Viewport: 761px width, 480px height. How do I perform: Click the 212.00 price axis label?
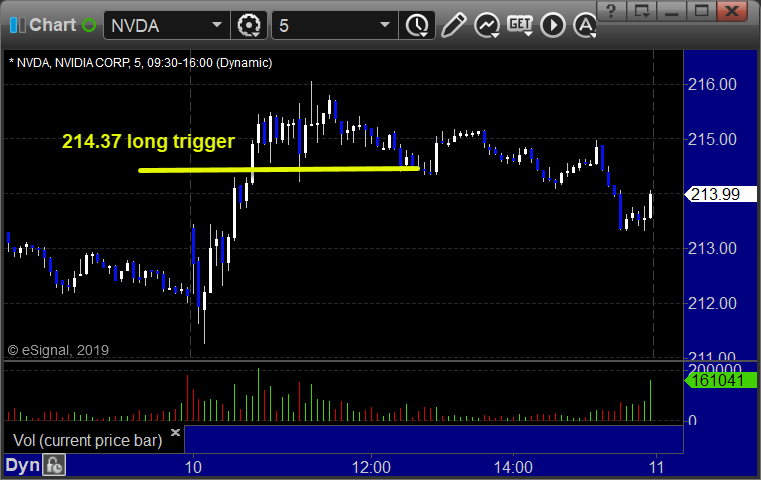point(712,303)
